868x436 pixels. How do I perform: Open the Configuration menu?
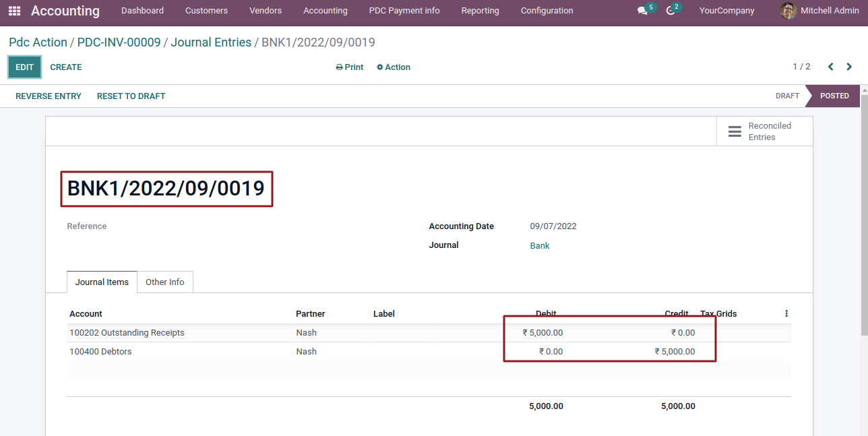click(547, 11)
